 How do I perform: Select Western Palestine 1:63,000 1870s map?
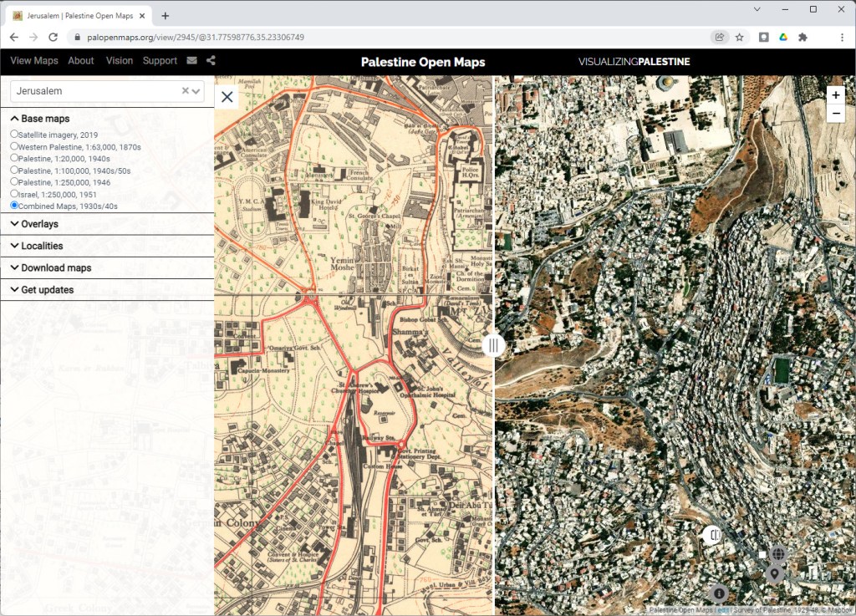tap(14, 145)
